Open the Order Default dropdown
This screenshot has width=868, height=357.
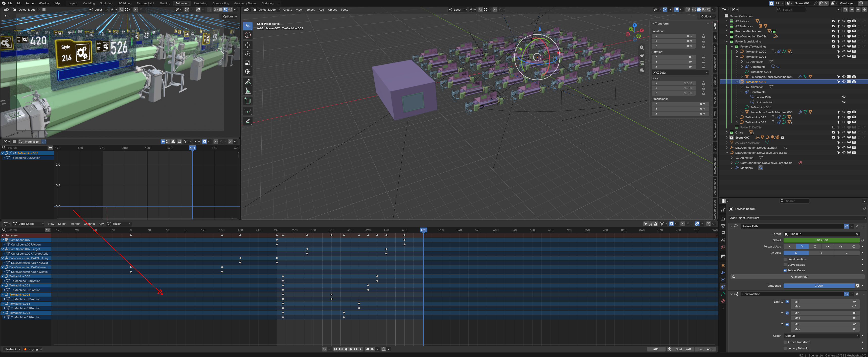pos(822,336)
